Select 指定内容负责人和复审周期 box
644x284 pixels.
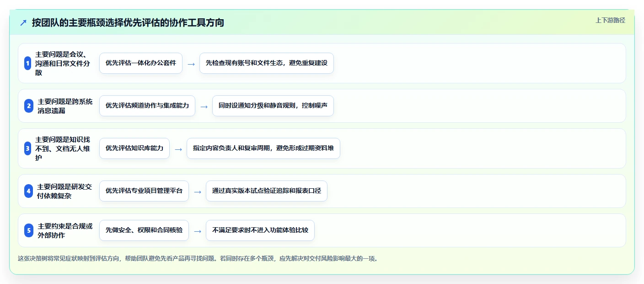click(x=263, y=148)
